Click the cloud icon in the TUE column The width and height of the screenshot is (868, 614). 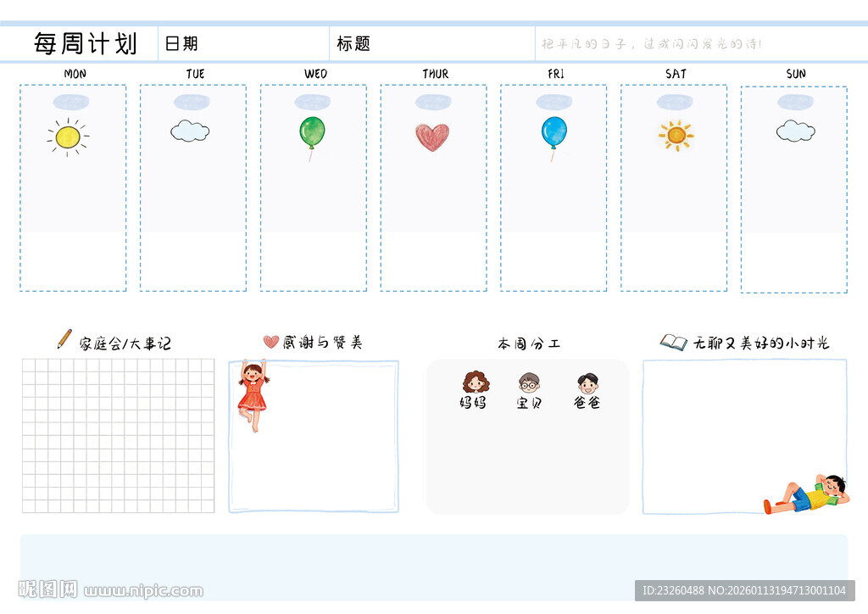(x=190, y=131)
